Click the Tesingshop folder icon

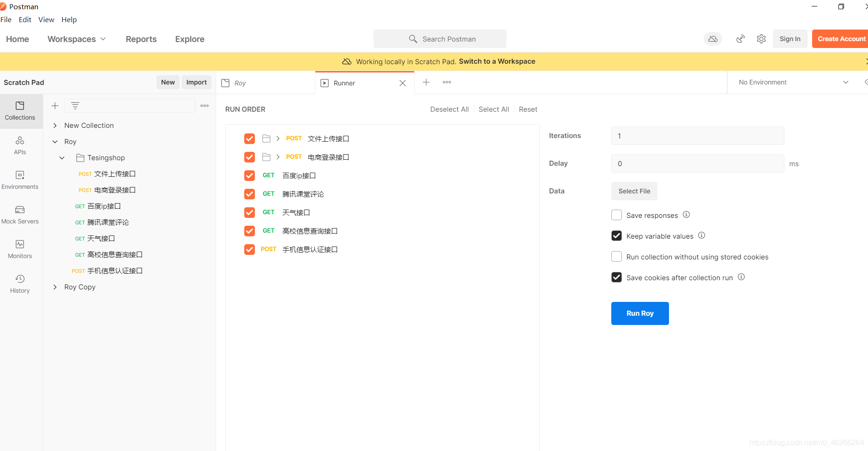[x=80, y=158]
